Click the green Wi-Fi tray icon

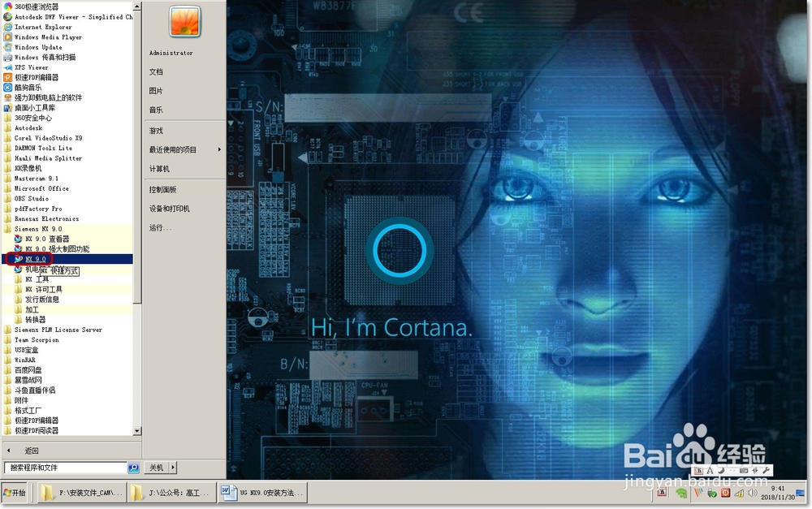tap(681, 493)
